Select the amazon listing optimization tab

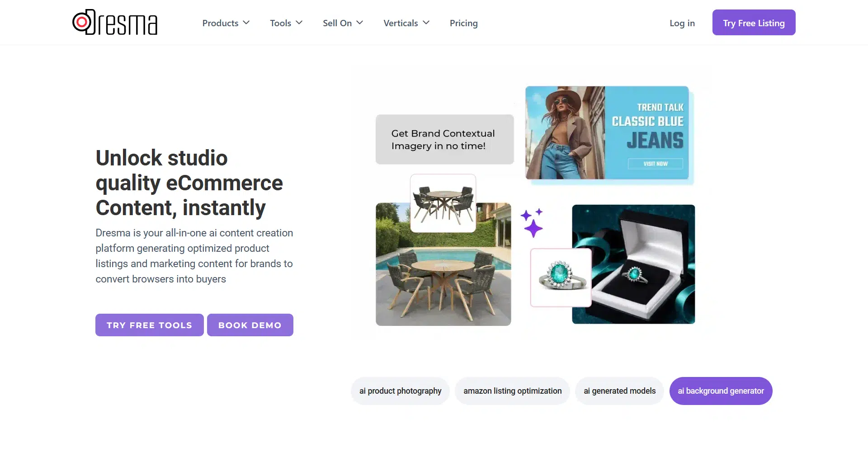(512, 391)
